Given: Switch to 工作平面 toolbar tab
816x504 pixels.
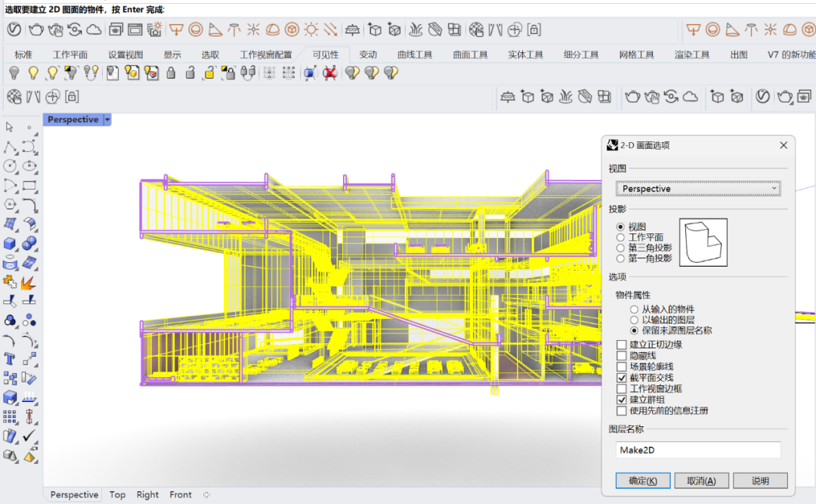Looking at the screenshot, I should coord(70,54).
